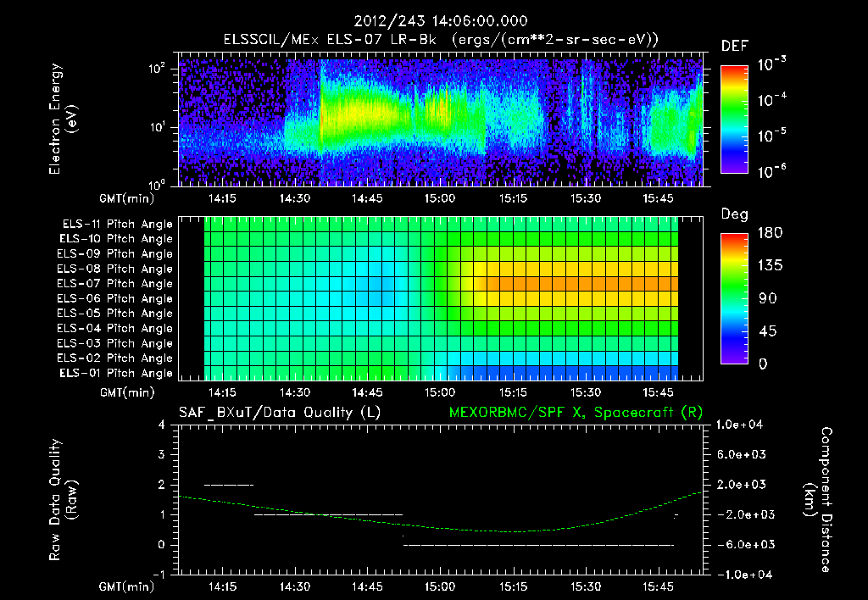Image resolution: width=868 pixels, height=600 pixels.
Task: Click the 10⁻⁵ value on DEF scale
Action: click(771, 136)
